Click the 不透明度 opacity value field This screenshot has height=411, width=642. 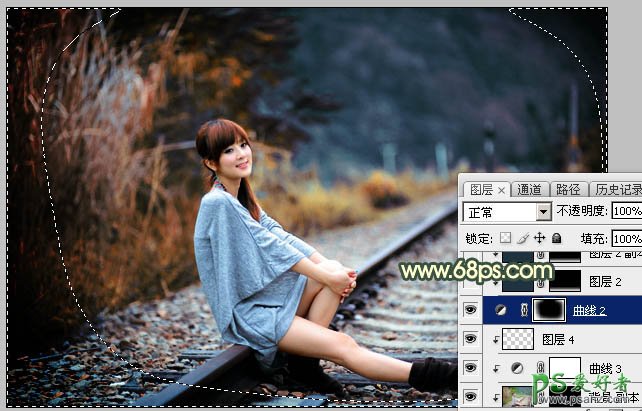pyautogui.click(x=626, y=212)
